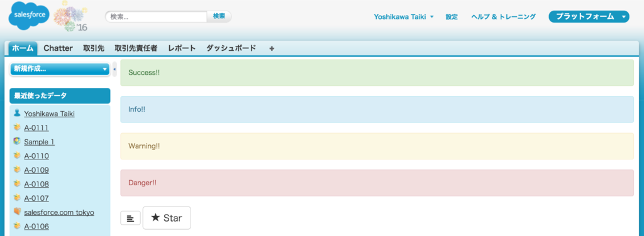Open record A-0110
Viewport: 644px width, 236px height.
tap(36, 156)
